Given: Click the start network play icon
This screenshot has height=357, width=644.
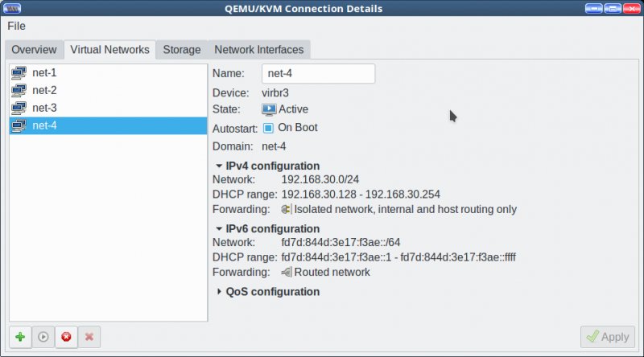Looking at the screenshot, I should [43, 337].
